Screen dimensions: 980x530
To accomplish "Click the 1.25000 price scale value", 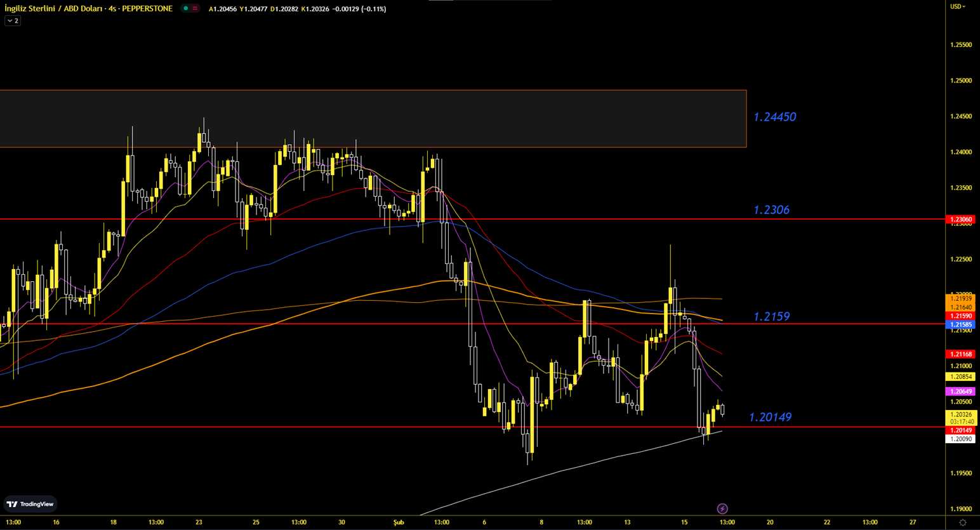I will [961, 81].
